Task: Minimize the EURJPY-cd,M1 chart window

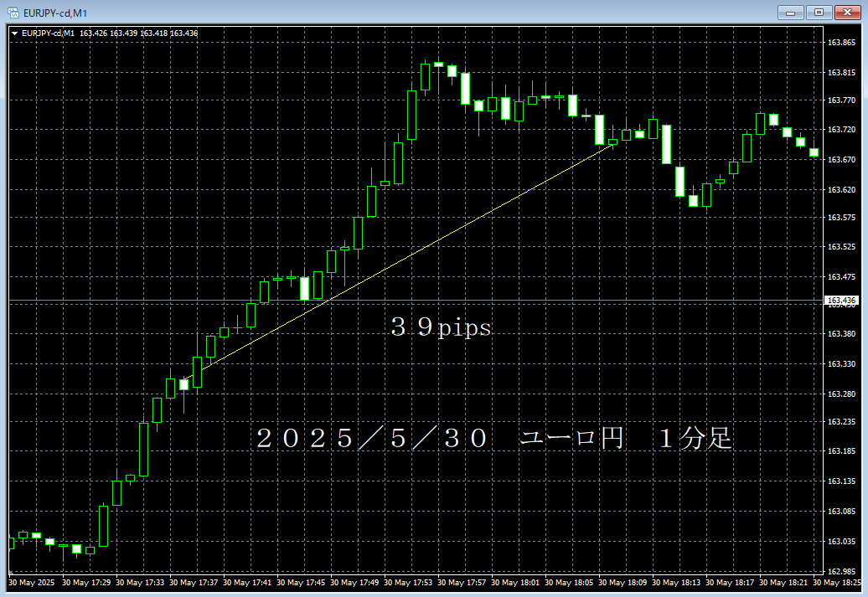Action: [x=789, y=12]
